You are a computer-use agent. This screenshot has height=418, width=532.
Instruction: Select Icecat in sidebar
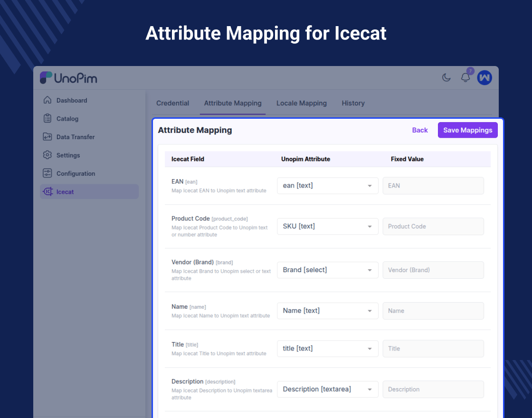point(89,192)
